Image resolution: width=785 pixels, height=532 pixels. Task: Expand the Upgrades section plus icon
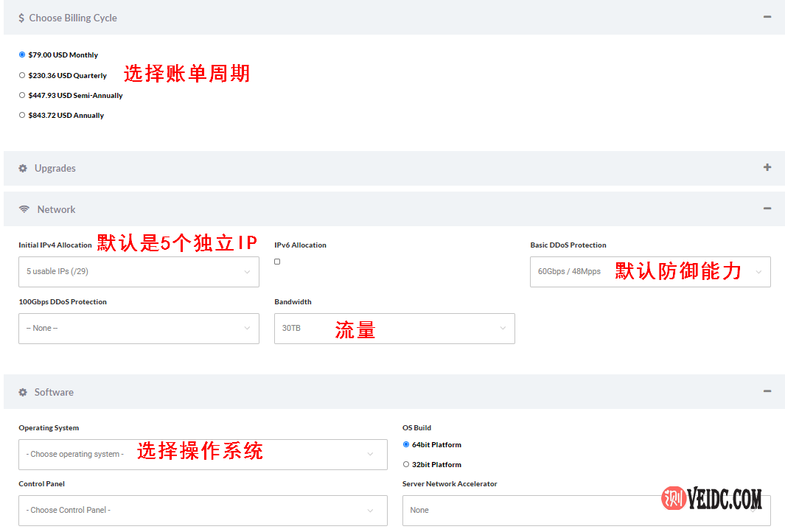click(x=767, y=167)
